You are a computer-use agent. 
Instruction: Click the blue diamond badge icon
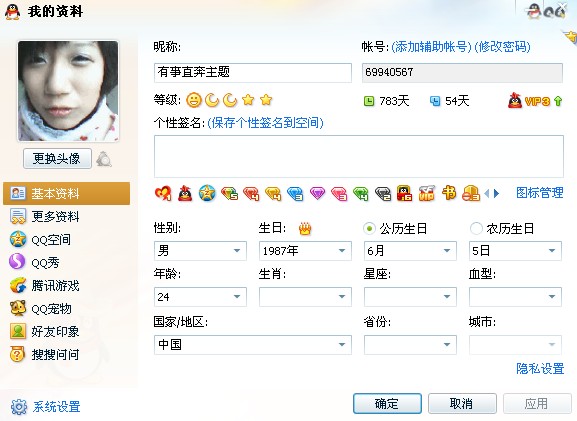[295, 193]
